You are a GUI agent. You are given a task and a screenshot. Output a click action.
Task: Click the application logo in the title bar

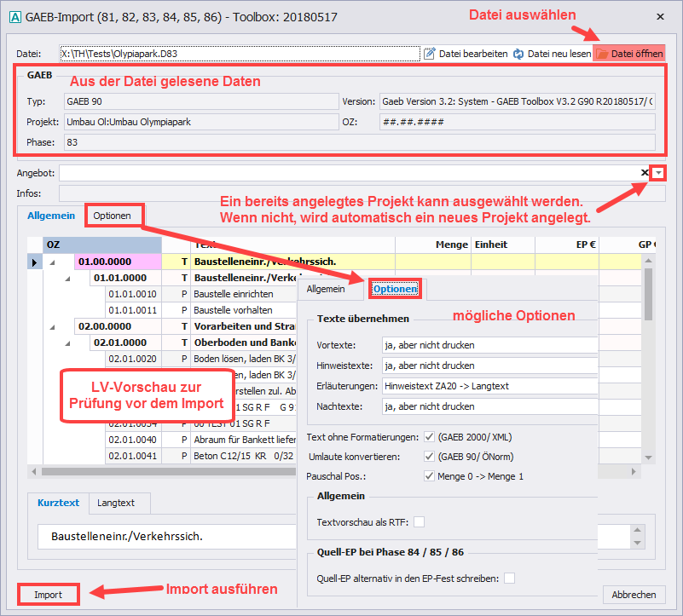tap(14, 16)
